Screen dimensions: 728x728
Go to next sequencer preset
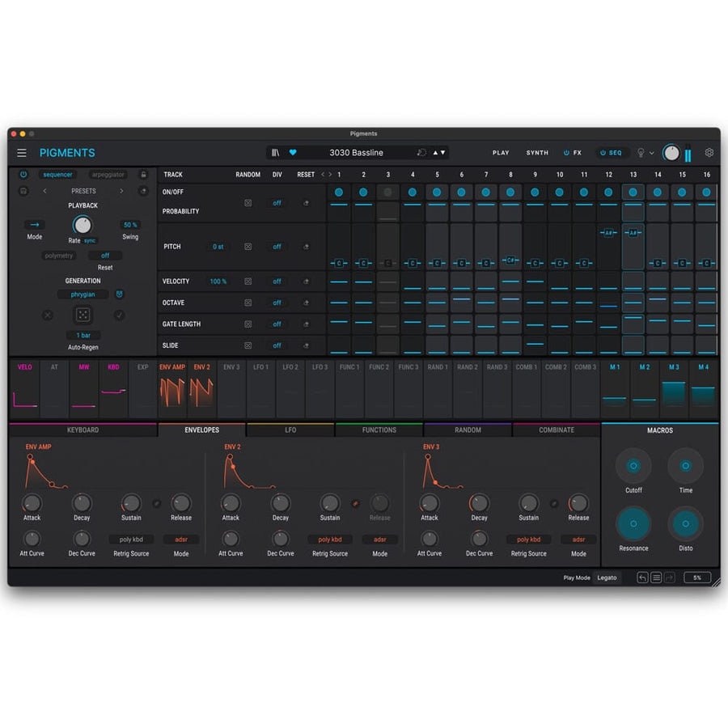tap(121, 191)
